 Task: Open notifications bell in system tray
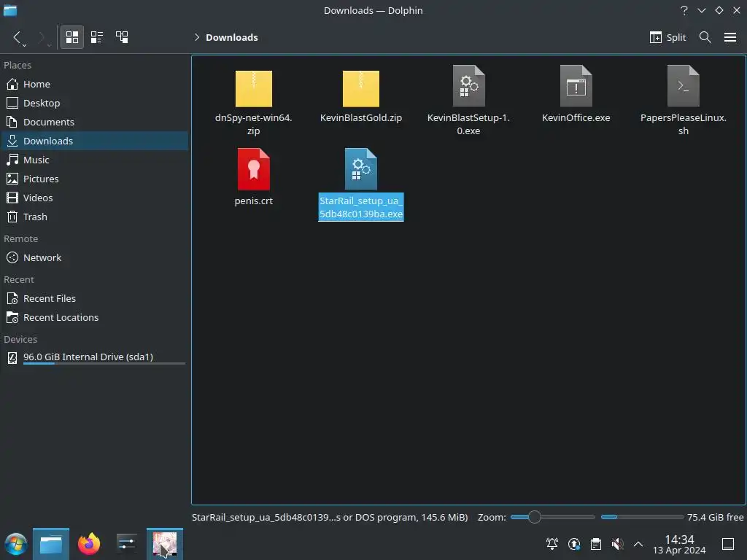point(552,544)
